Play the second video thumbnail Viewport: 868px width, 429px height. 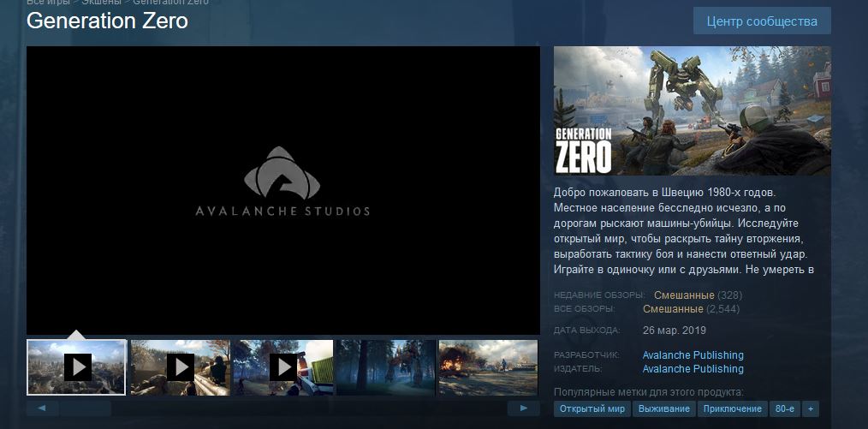pyautogui.click(x=180, y=367)
